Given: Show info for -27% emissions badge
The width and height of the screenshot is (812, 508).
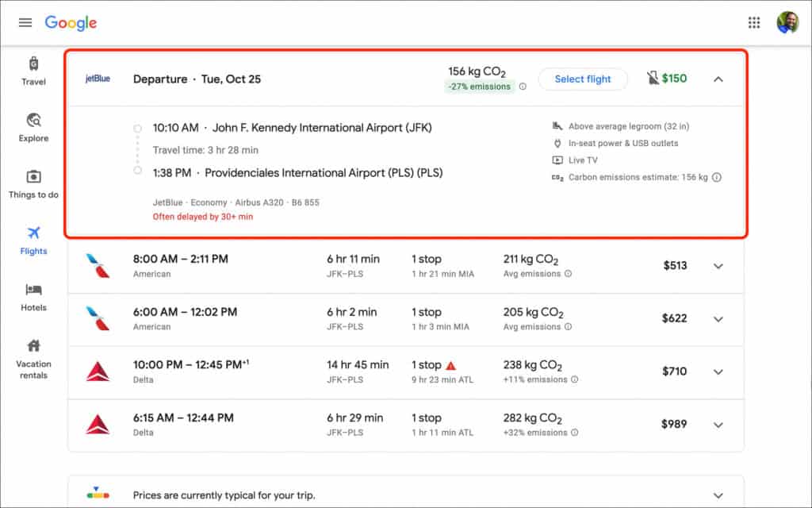Looking at the screenshot, I should pyautogui.click(x=523, y=87).
